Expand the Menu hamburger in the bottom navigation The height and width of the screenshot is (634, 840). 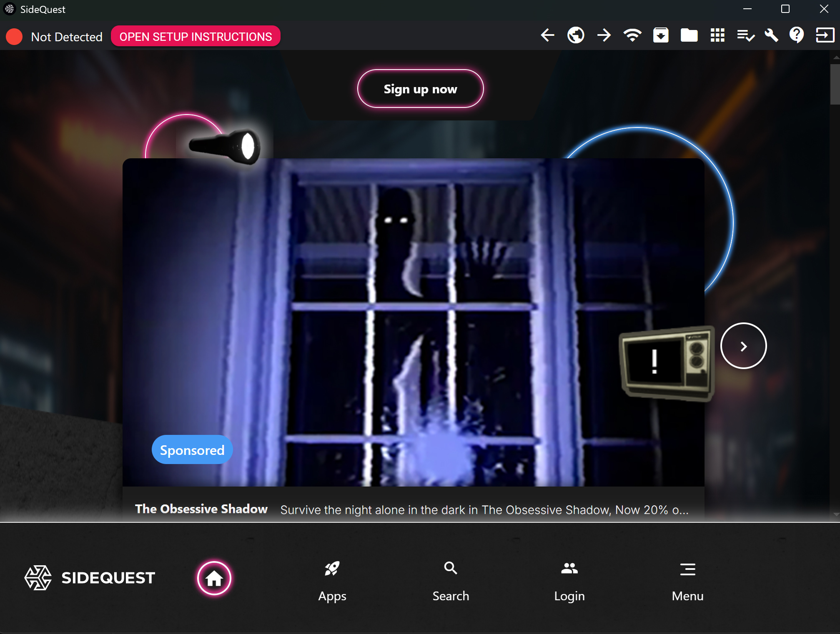(x=687, y=581)
